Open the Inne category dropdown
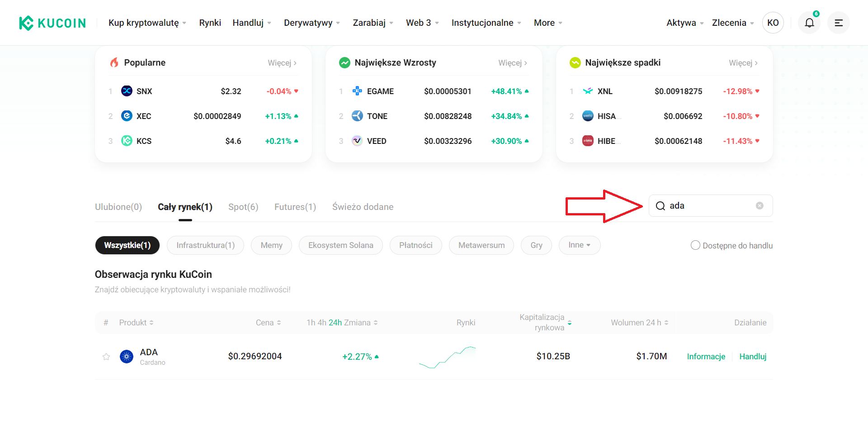868x424 pixels. [580, 245]
